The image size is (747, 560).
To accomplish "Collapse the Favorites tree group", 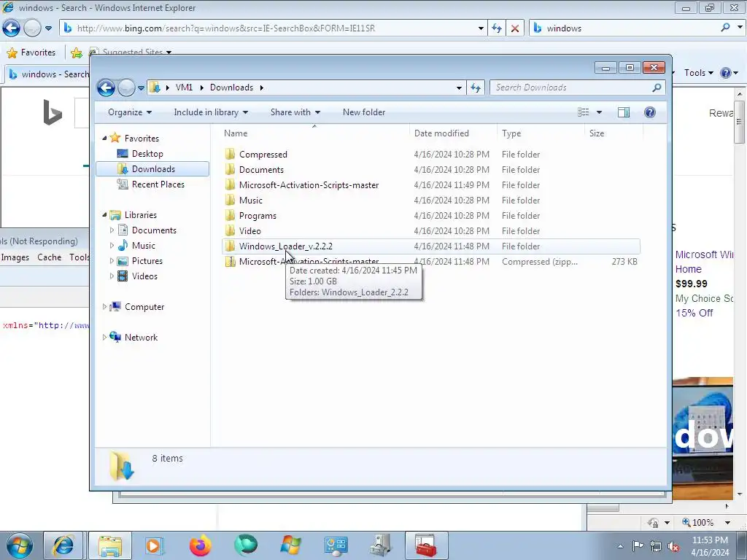I will (x=104, y=138).
